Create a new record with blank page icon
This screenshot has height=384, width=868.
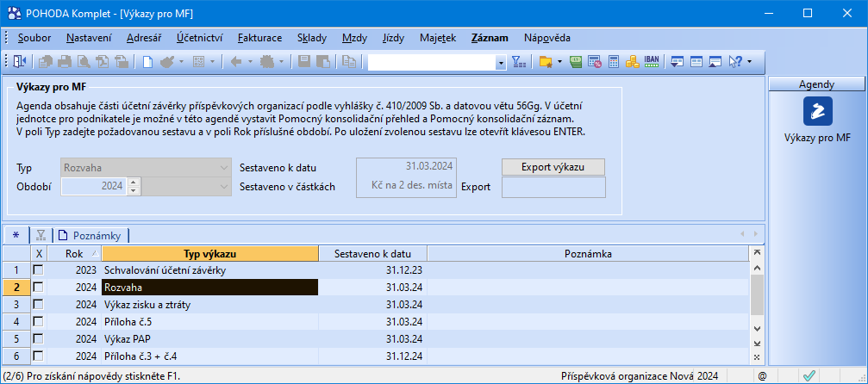147,62
